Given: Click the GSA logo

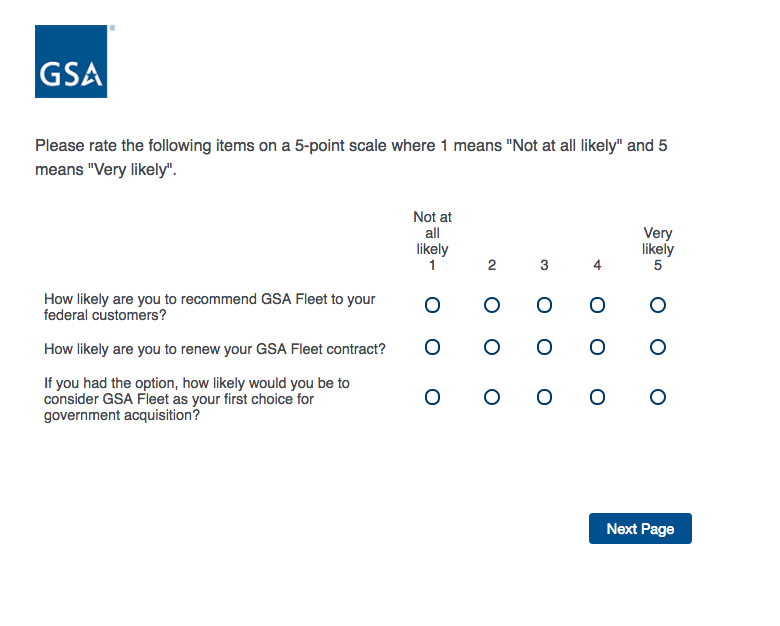Looking at the screenshot, I should 71,61.
